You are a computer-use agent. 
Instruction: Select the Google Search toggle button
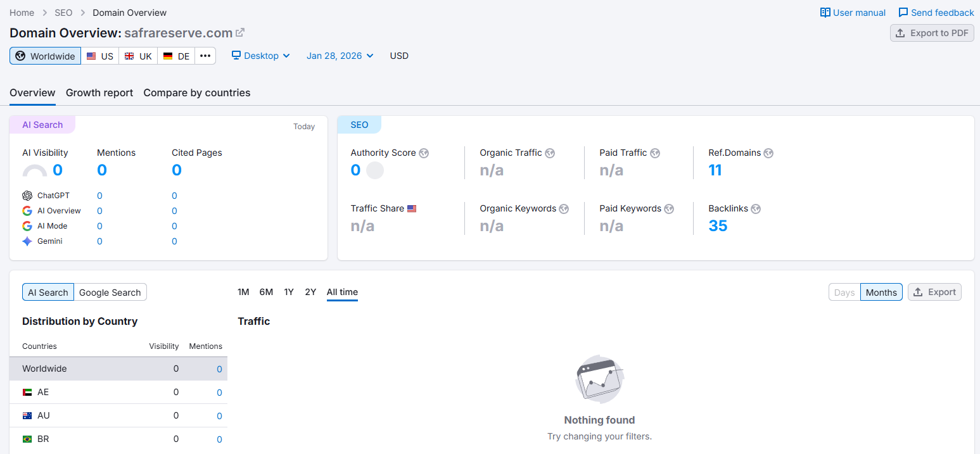[x=110, y=292]
